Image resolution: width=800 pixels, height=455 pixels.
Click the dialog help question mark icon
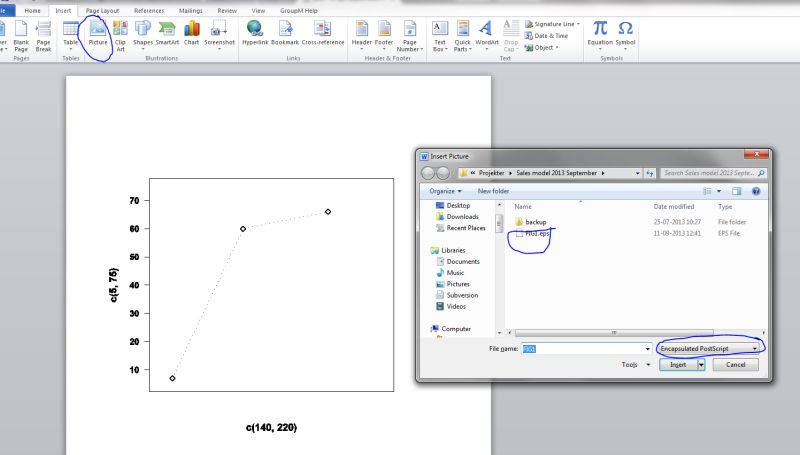click(756, 191)
